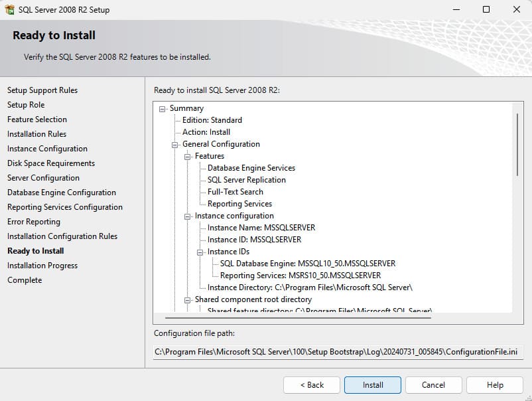Open the Feature Selection step
Viewport: 532px width, 401px height.
pos(37,120)
